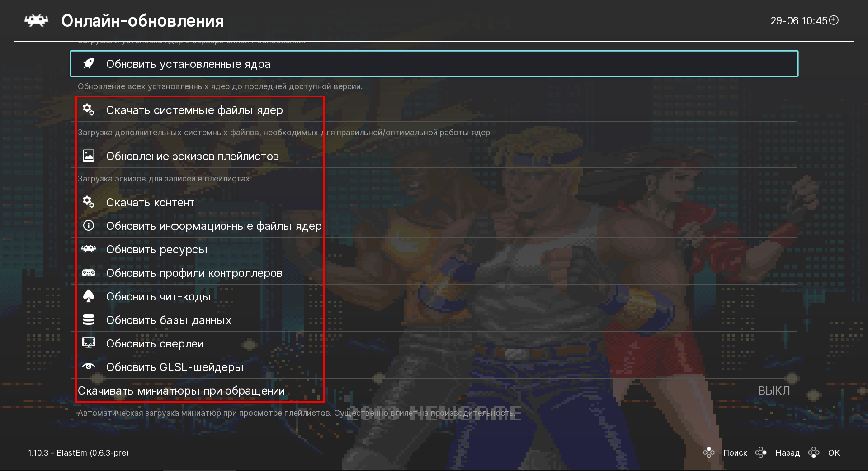Click version text 1.10.3 - BlastEm (0.6.3-pre)
868x471 pixels.
pos(78,452)
